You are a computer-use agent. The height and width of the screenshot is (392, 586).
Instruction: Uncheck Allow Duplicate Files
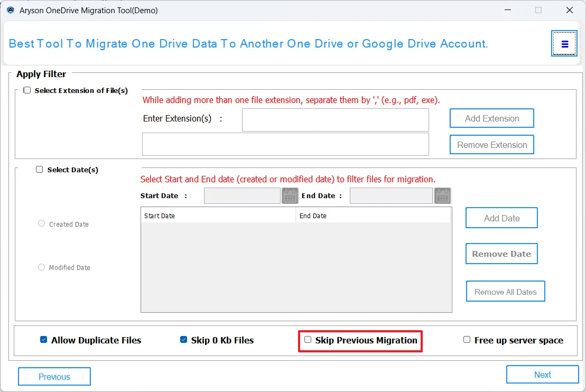point(44,340)
